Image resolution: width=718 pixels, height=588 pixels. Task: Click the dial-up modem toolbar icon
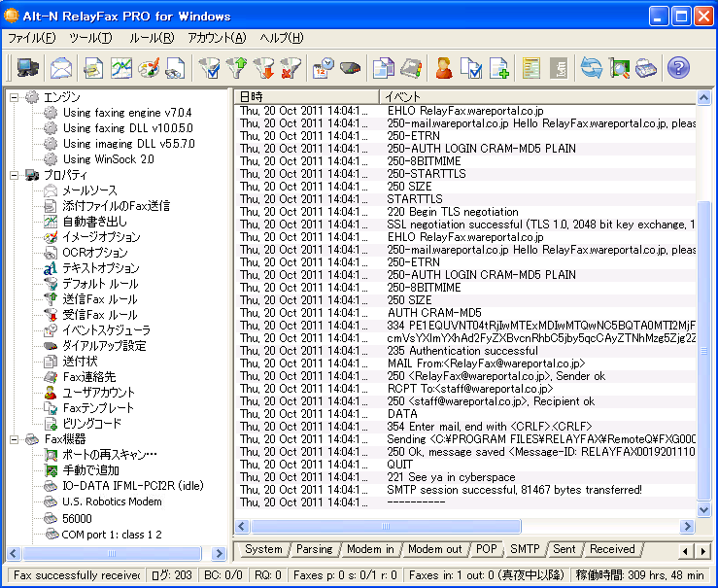(350, 68)
